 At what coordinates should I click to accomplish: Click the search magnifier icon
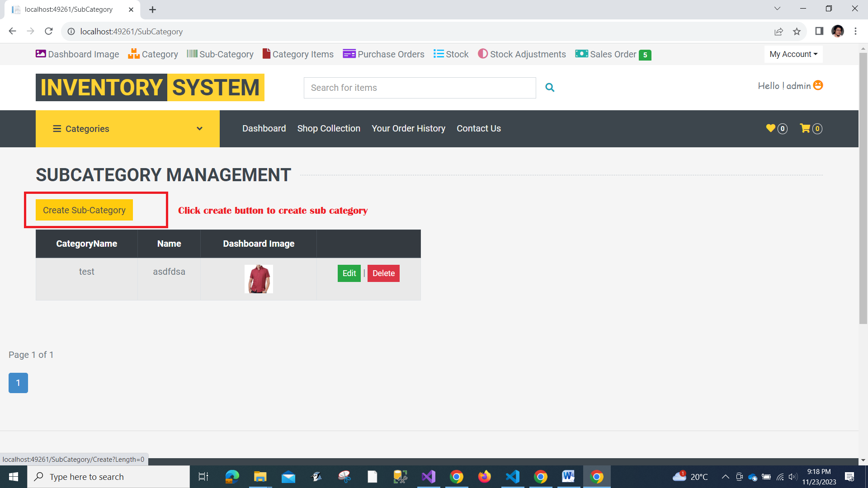(x=550, y=88)
